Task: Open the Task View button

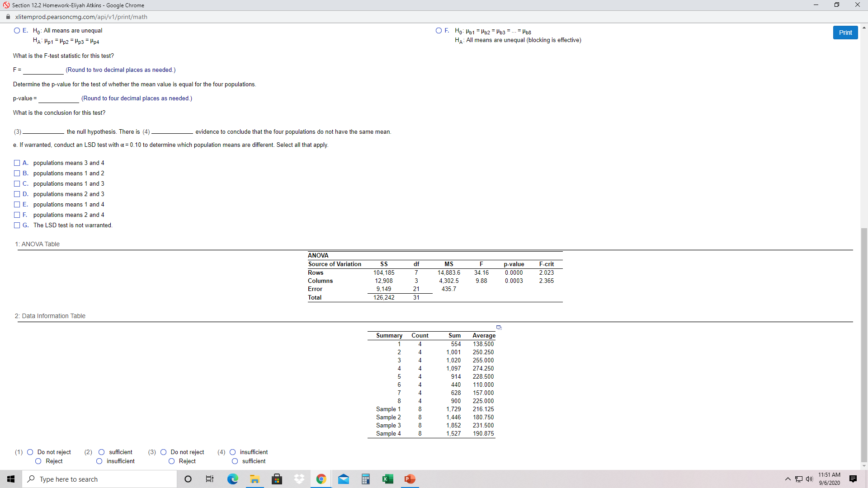Action: click(210, 479)
